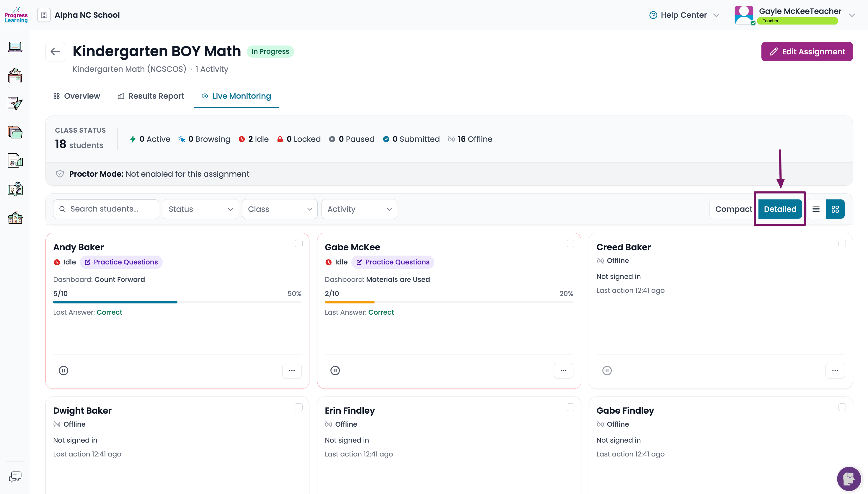Viewport: 868px width, 494px height.
Task: Open the paper plane assignments sidebar icon
Action: (x=15, y=103)
